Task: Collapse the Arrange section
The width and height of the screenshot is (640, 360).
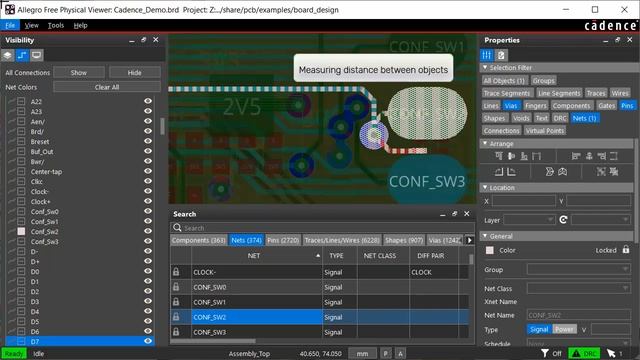Action: click(485, 144)
